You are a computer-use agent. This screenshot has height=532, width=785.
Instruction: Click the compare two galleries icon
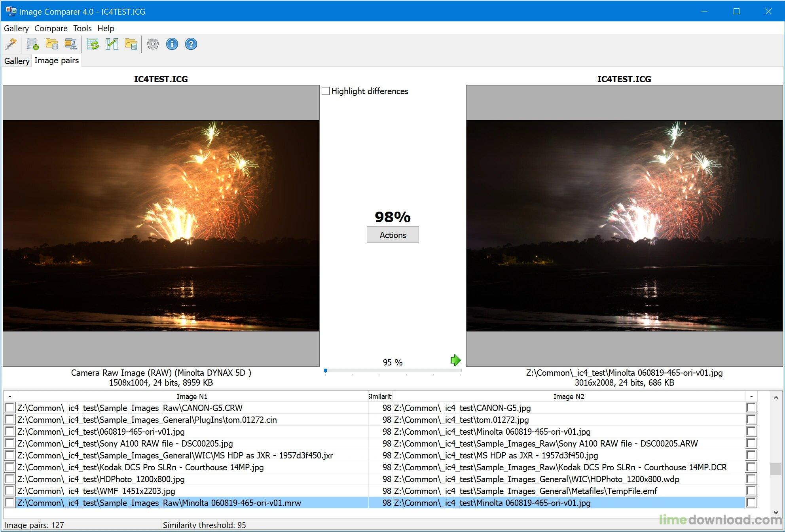pyautogui.click(x=112, y=44)
